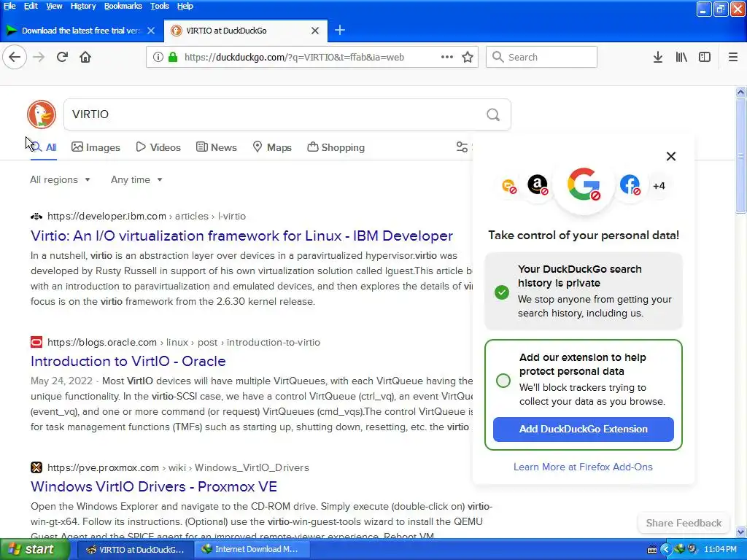Close the VIRTIO at DuckDuckGo tab
Screen dimensions: 747x560
pyautogui.click(x=315, y=31)
